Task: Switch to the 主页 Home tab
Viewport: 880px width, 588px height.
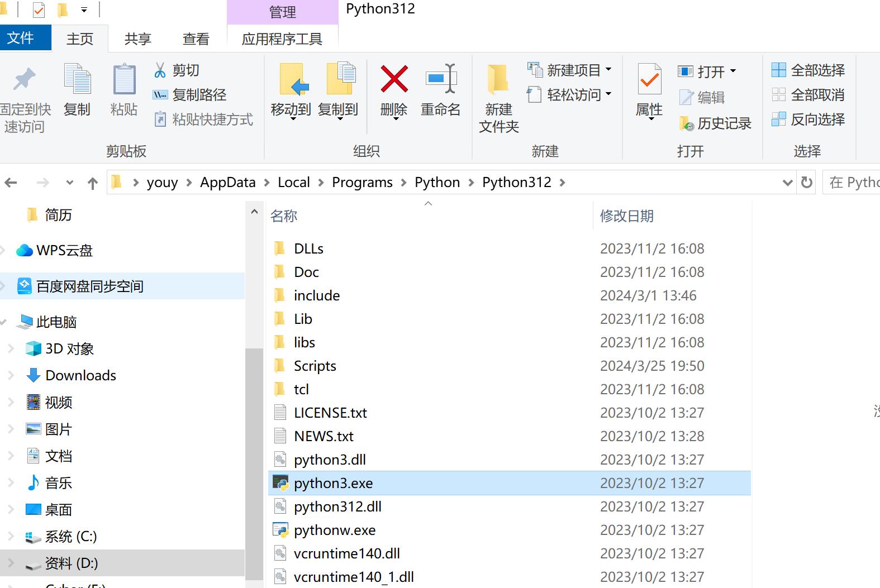Action: pyautogui.click(x=80, y=39)
